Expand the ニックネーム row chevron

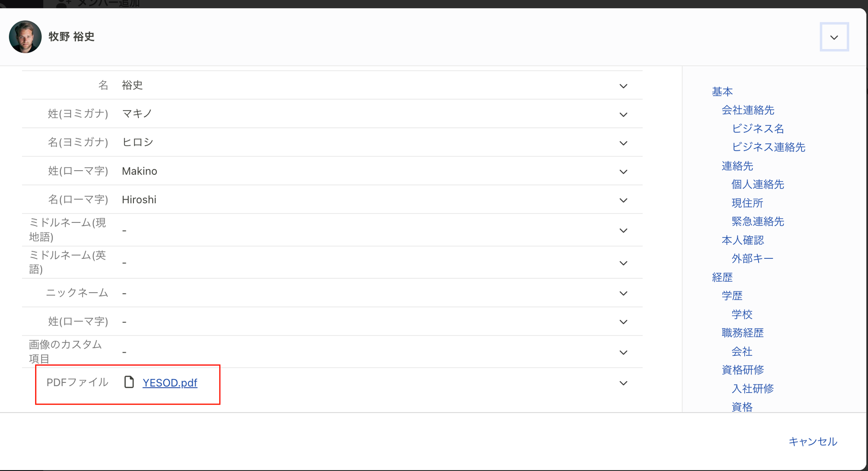point(623,293)
